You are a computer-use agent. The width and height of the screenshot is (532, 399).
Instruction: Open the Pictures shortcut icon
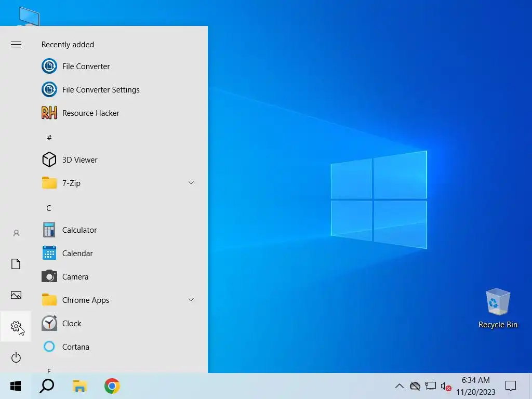tap(16, 295)
